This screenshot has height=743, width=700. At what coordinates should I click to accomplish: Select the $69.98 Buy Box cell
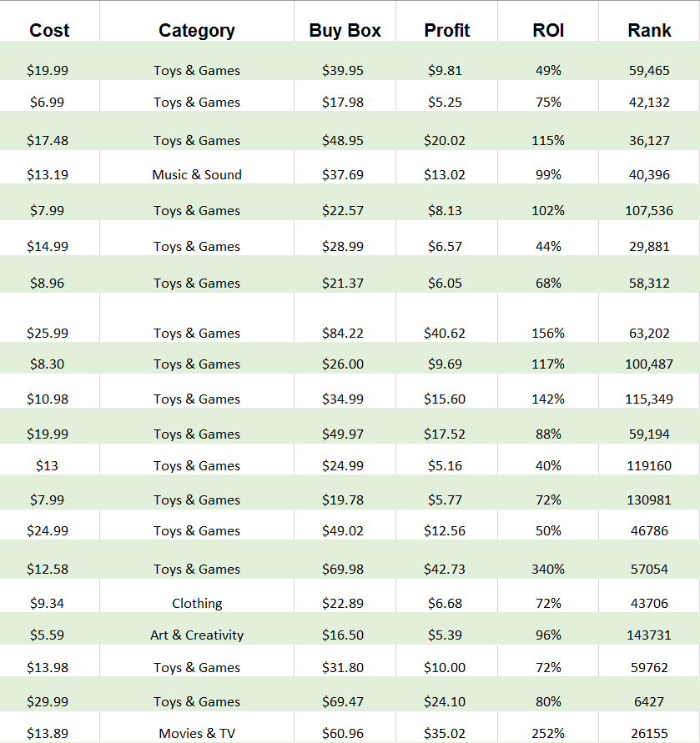click(343, 570)
